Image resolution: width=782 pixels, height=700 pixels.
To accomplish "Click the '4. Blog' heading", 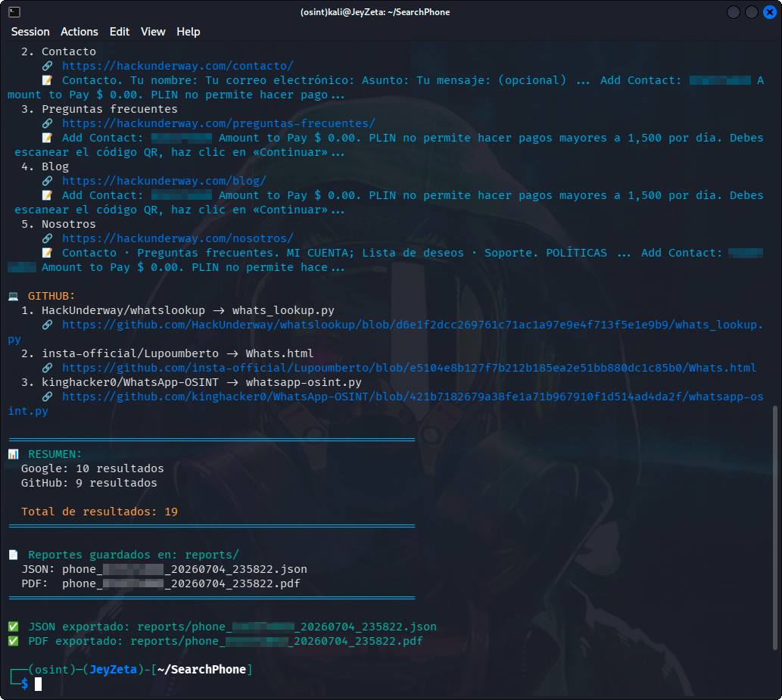I will [x=45, y=166].
